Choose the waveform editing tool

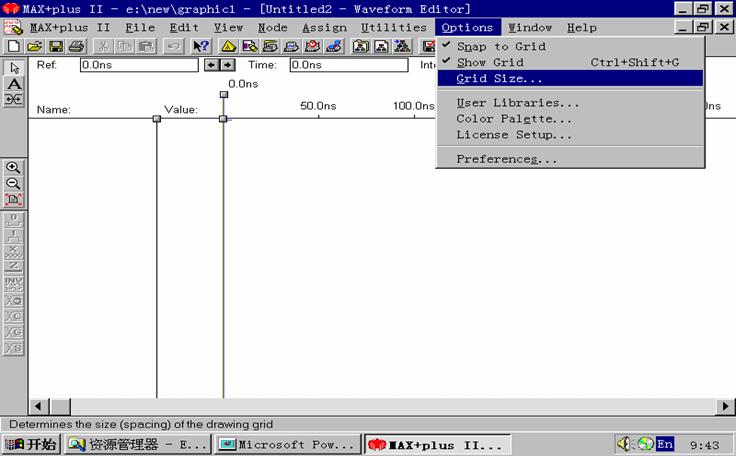click(x=14, y=100)
